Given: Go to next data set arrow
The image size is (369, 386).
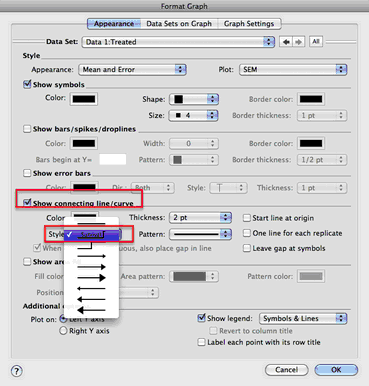Looking at the screenshot, I should 298,42.
